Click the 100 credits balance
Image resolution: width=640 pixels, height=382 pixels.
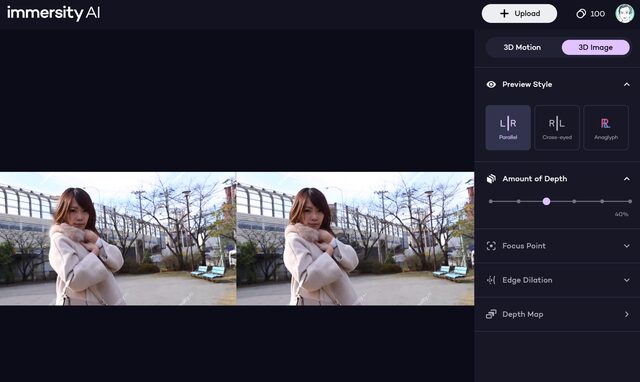click(598, 14)
